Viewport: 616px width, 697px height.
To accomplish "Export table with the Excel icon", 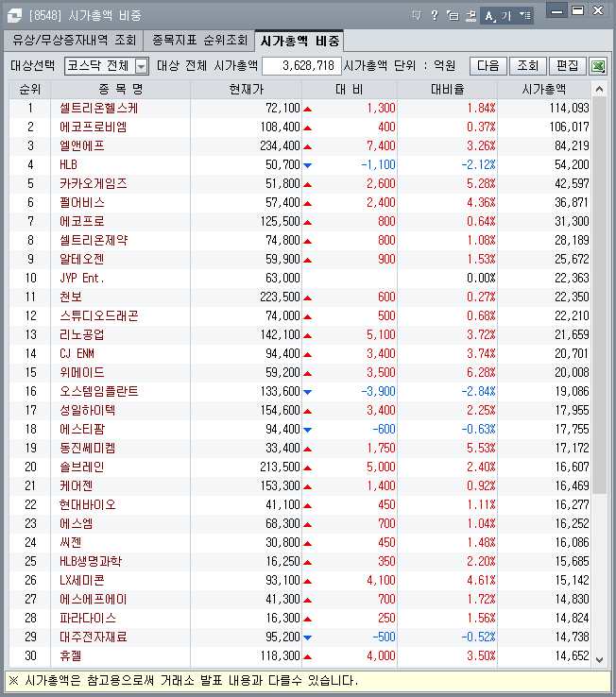I will [x=598, y=66].
